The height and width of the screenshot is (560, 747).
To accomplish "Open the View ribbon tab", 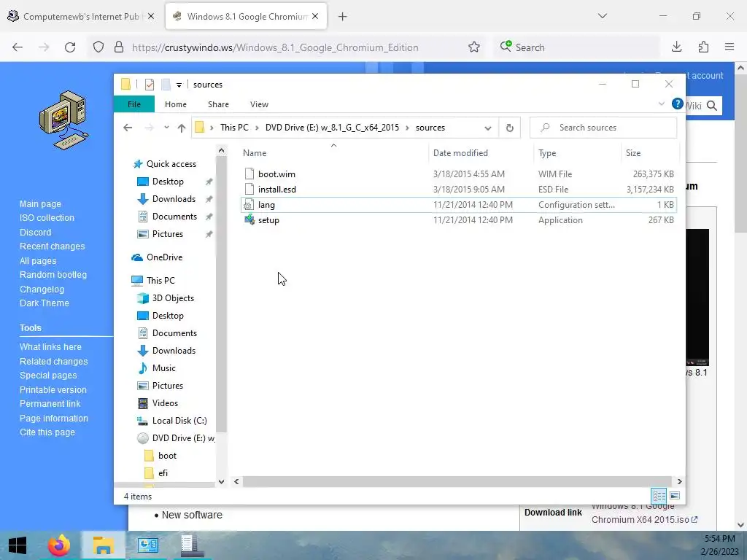I will [259, 104].
